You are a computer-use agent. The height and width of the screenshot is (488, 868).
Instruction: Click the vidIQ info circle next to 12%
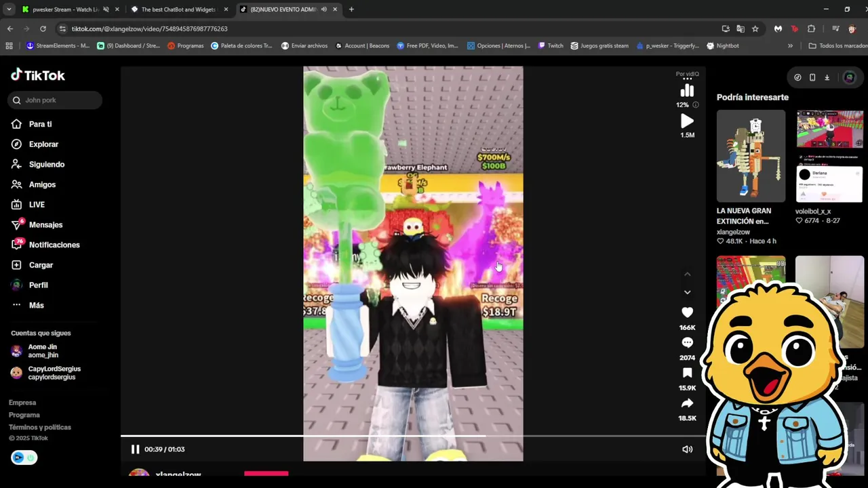click(695, 105)
